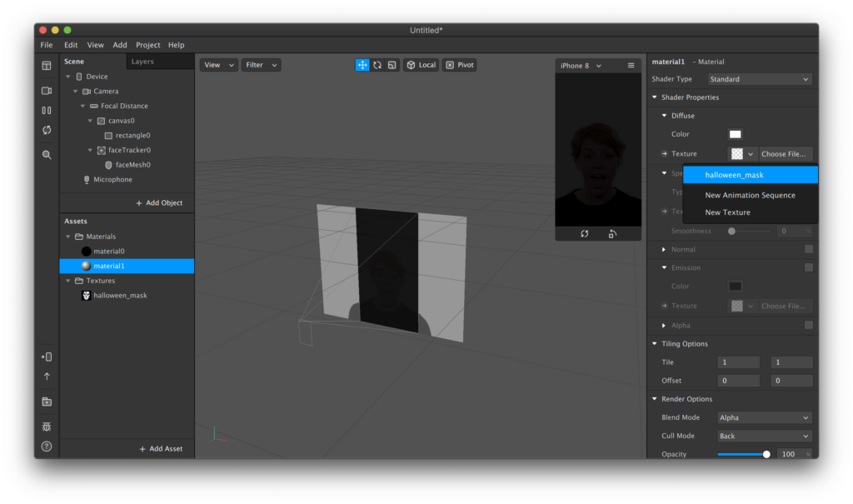Viewport: 853px width, 504px height.
Task: Collapse the Textures folder
Action: pos(68,281)
